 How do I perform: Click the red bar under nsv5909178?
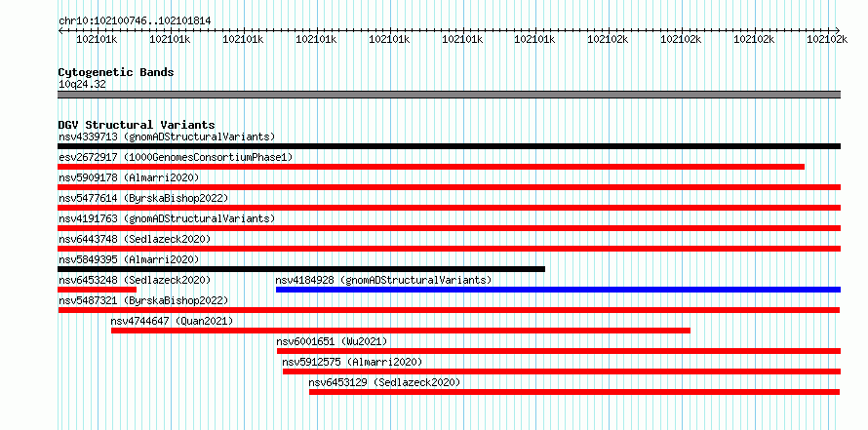tap(449, 187)
